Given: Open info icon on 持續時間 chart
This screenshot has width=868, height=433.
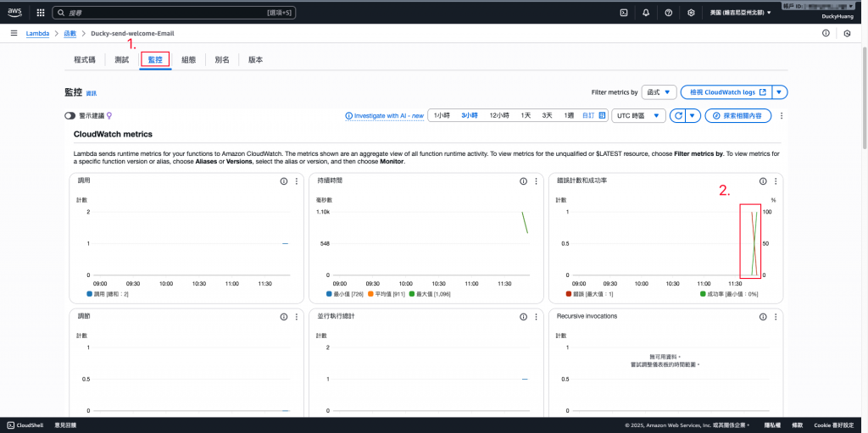Looking at the screenshot, I should pyautogui.click(x=523, y=181).
